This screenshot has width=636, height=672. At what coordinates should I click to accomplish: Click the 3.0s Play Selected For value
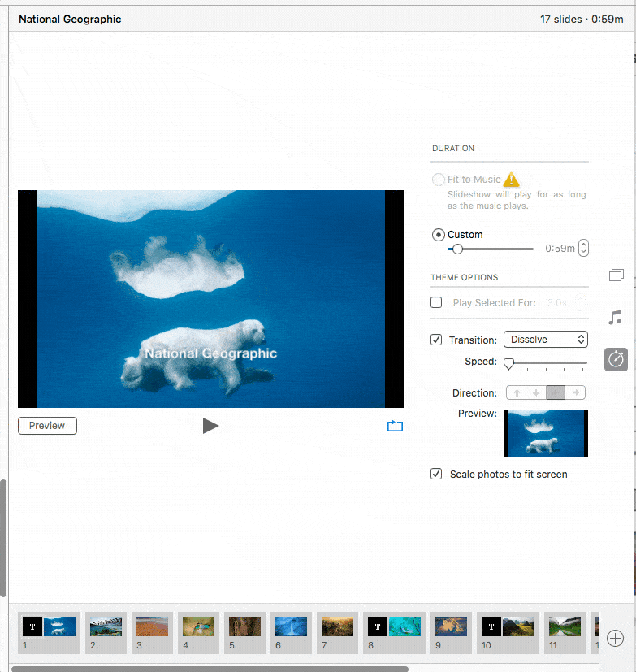pyautogui.click(x=556, y=303)
